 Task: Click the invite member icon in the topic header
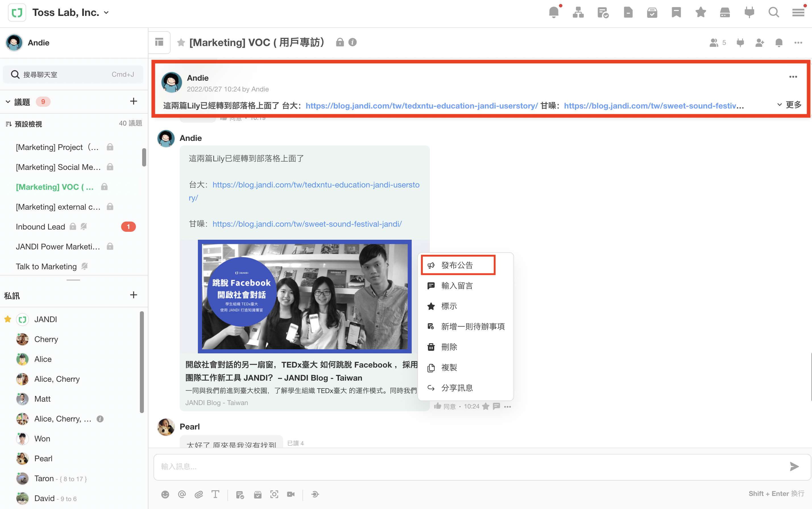[759, 43]
